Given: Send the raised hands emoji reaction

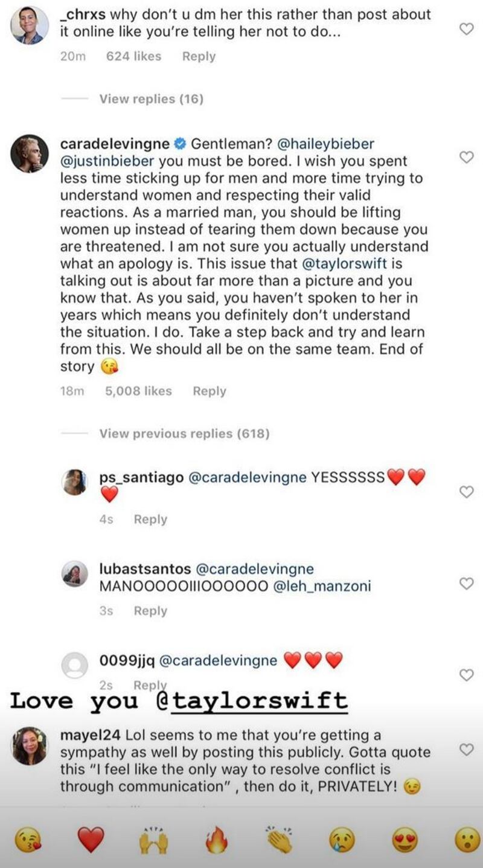Looking at the screenshot, I should pyautogui.click(x=153, y=840).
